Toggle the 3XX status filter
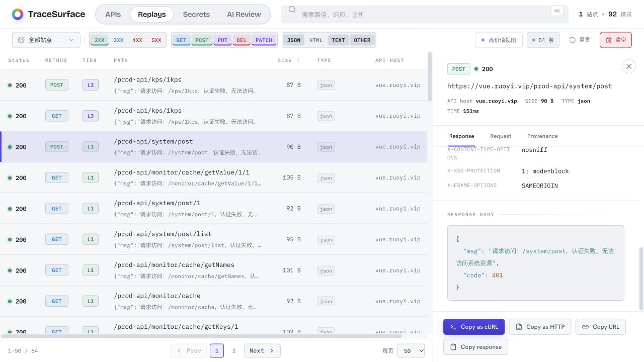644x362 pixels. [x=119, y=40]
